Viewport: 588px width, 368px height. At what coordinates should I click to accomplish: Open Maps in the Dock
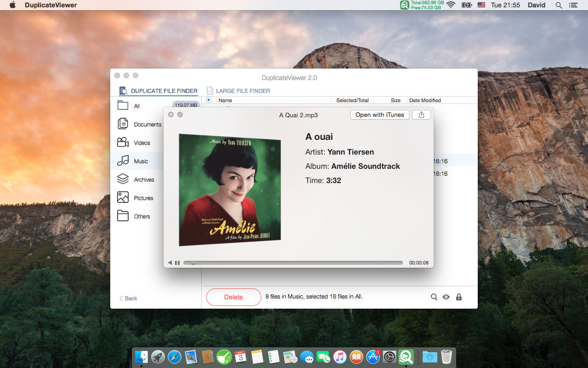pos(290,356)
